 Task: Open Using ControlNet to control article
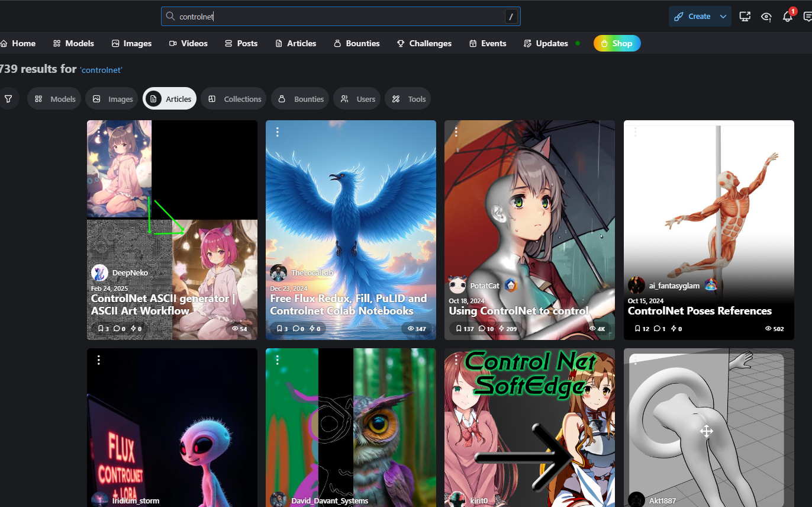click(x=518, y=310)
